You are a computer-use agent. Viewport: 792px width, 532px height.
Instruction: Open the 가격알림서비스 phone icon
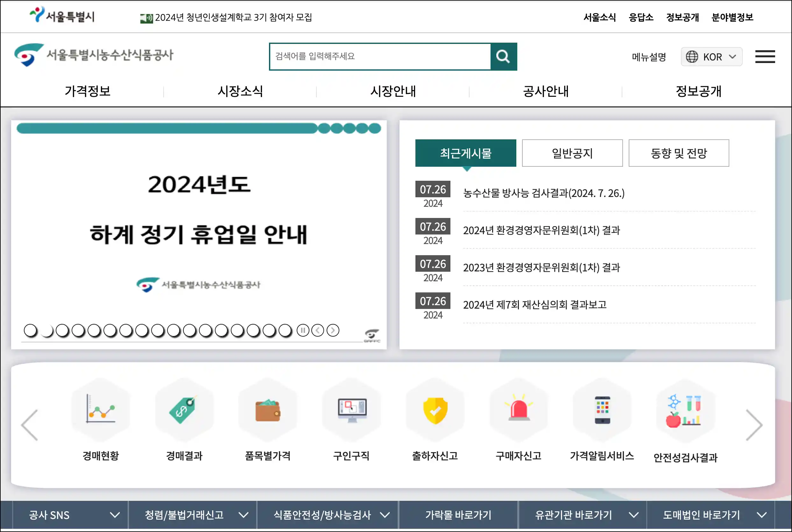point(602,410)
